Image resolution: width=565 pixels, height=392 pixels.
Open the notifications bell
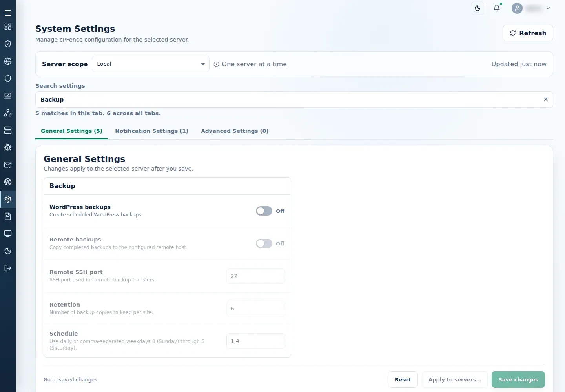[x=497, y=8]
